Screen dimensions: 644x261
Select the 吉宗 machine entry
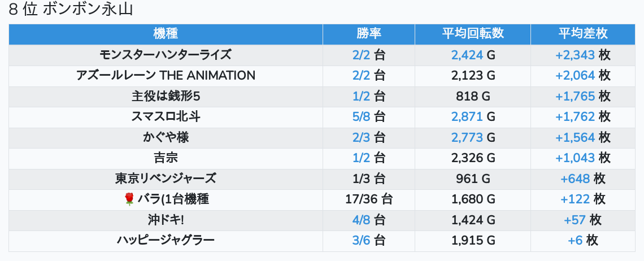pos(166,158)
